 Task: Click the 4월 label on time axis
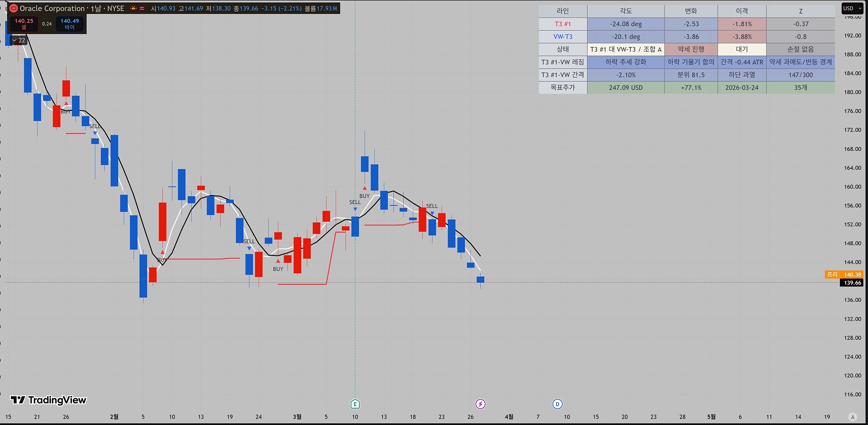(x=509, y=417)
